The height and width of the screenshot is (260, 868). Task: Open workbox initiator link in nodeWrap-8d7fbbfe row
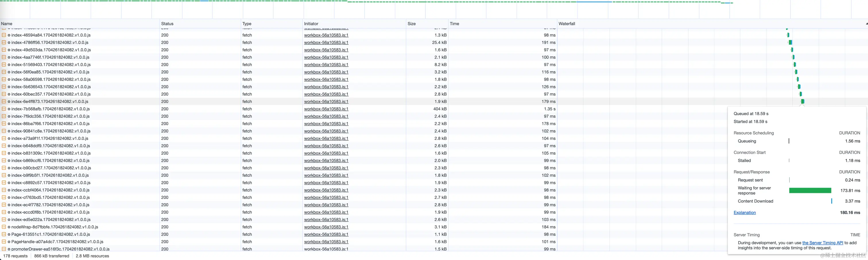[x=326, y=227]
